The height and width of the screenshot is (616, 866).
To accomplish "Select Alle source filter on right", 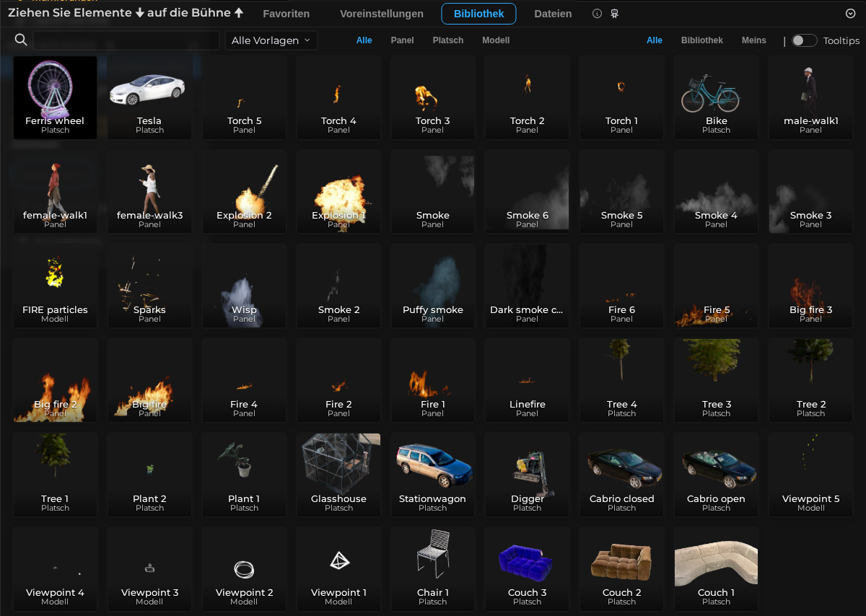I will click(x=655, y=40).
